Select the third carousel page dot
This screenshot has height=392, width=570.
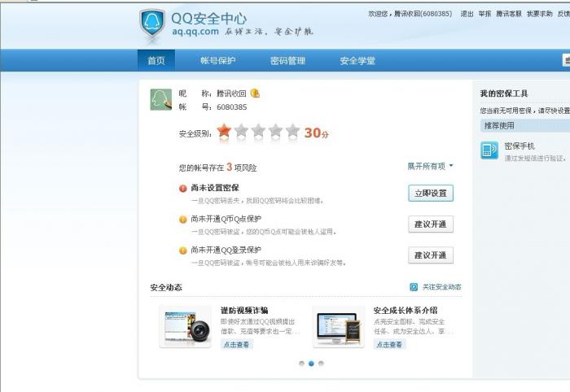click(x=321, y=364)
